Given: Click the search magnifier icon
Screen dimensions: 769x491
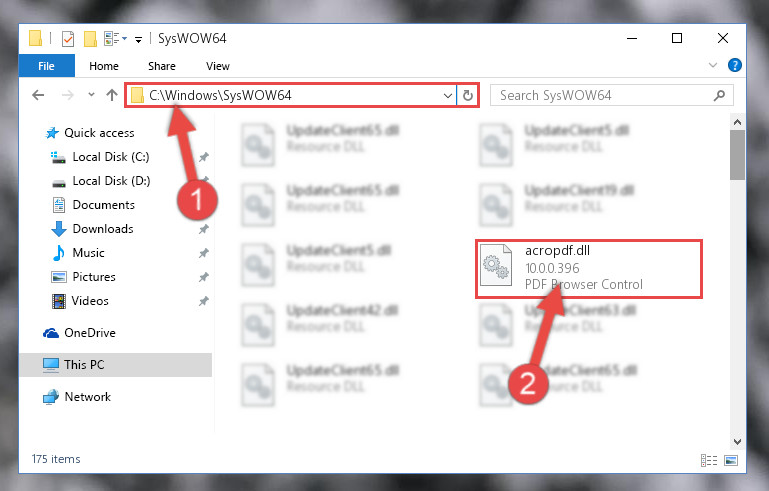Looking at the screenshot, I should coord(719,95).
